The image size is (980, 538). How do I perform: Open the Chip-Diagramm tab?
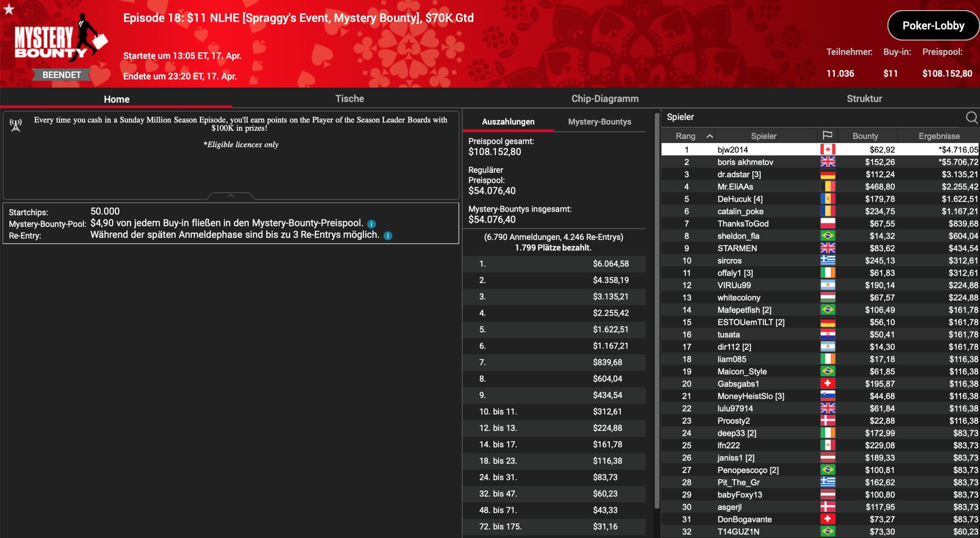(x=604, y=99)
